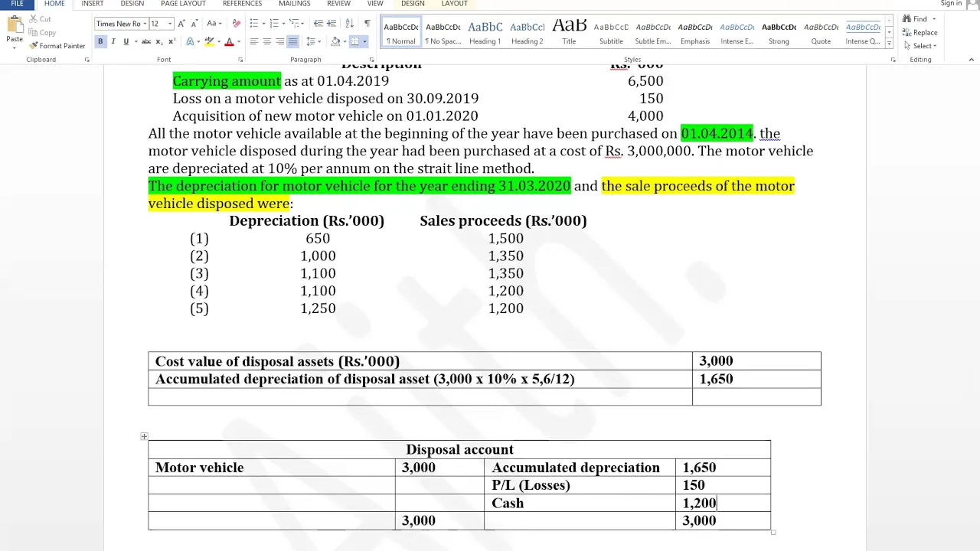980x551 pixels.
Task: Expand the Styles gallery More button
Action: [x=889, y=42]
